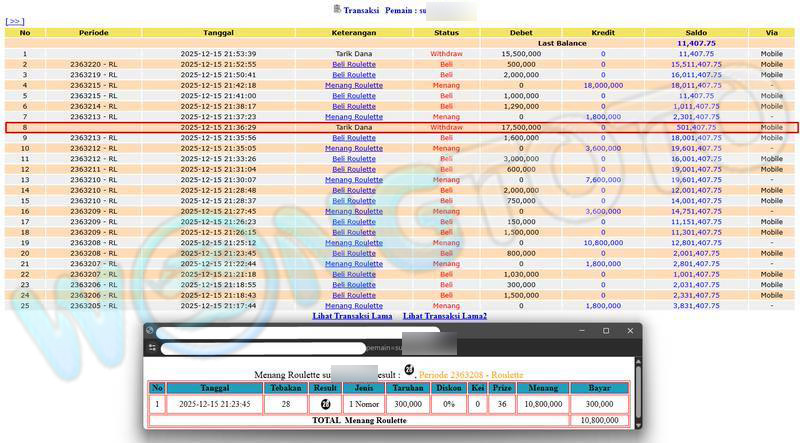
Task: Click the globe favicon in popup title bar
Action: 150,330
